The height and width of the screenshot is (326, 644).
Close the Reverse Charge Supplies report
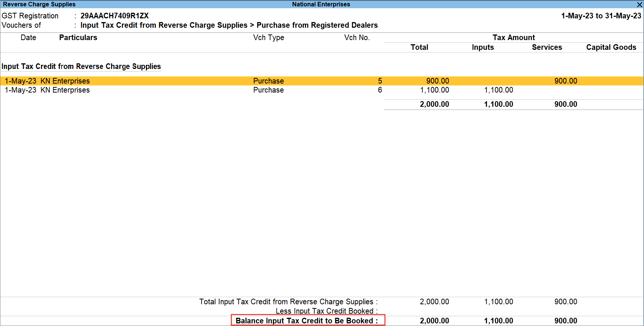640,4
